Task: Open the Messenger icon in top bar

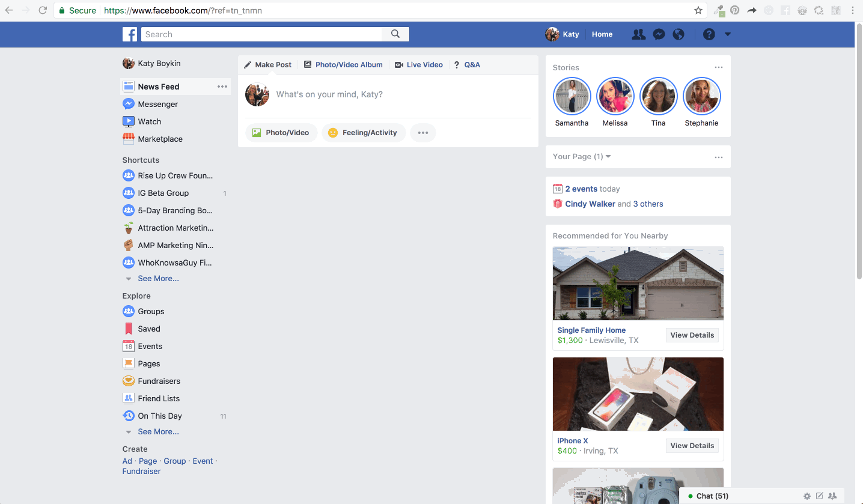Action: pos(659,34)
